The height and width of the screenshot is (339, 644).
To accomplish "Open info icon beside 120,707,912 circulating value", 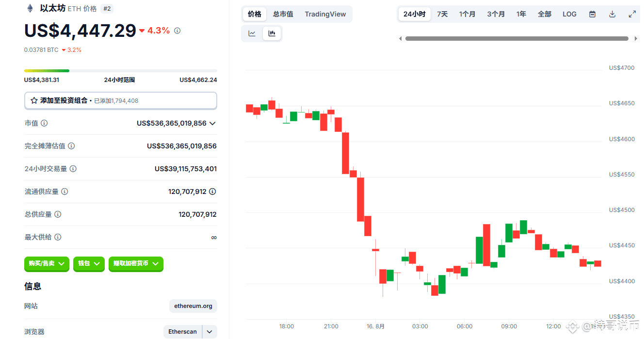I will (x=212, y=192).
